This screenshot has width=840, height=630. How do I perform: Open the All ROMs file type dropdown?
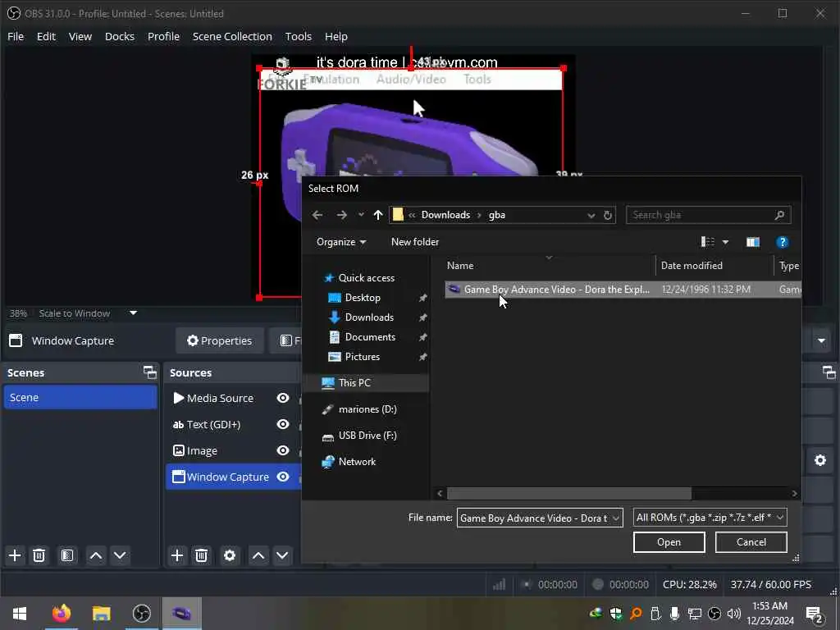(x=710, y=518)
